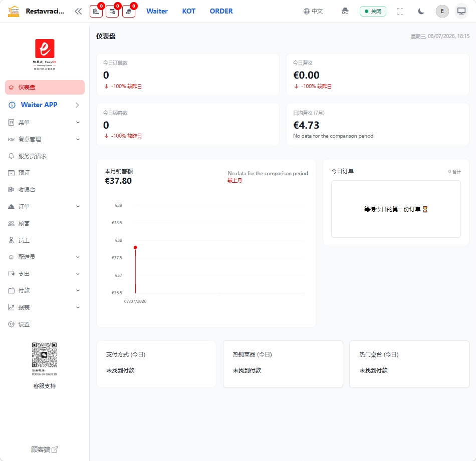This screenshot has height=461, width=476.
Task: Click the 餐桌管理 table icon
Action: pos(11,139)
